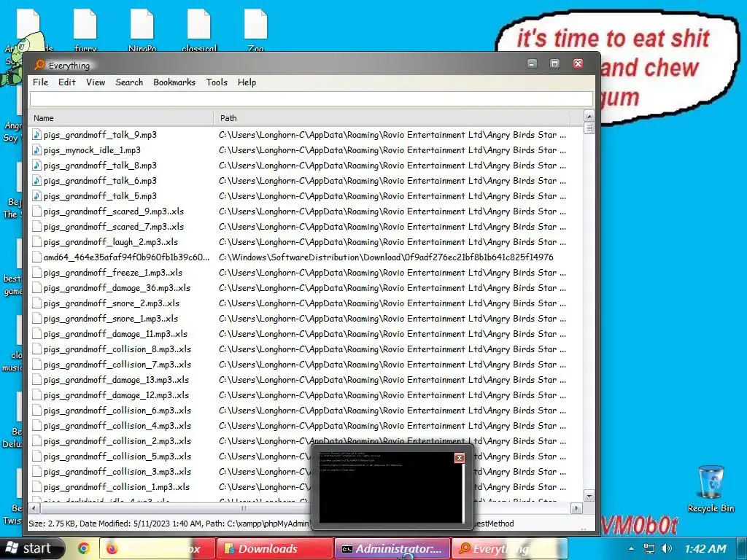The image size is (747, 560).
Task: Select the audio icon of pigs_grandmoff_talk_5.mp3
Action: pyautogui.click(x=36, y=195)
